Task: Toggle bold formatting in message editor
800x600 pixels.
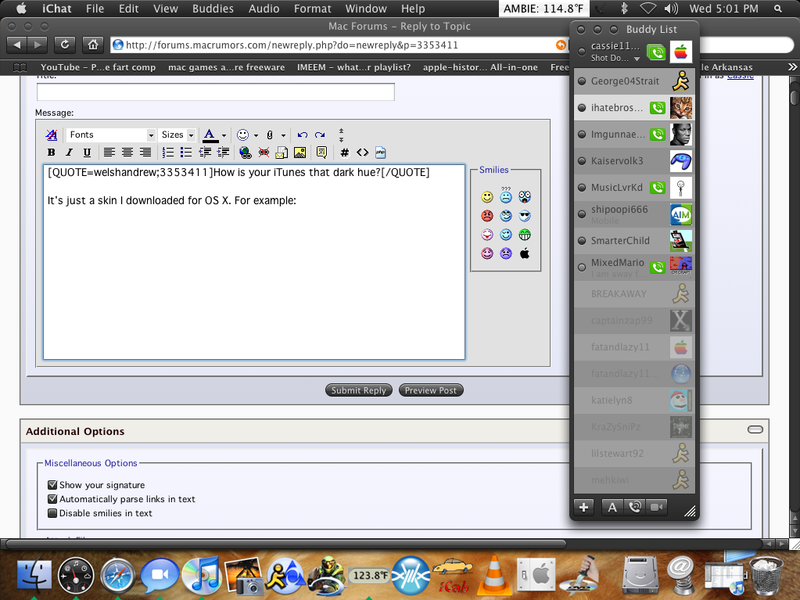Action: pyautogui.click(x=51, y=152)
